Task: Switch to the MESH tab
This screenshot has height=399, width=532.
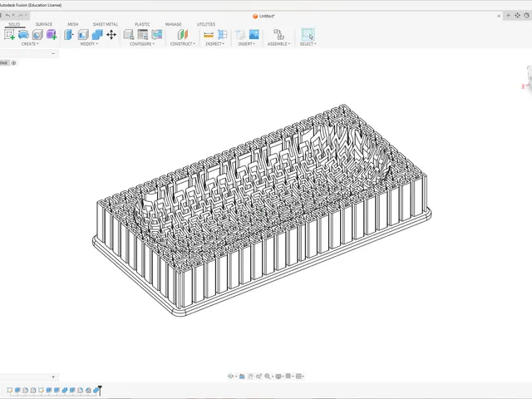Action: (73, 24)
